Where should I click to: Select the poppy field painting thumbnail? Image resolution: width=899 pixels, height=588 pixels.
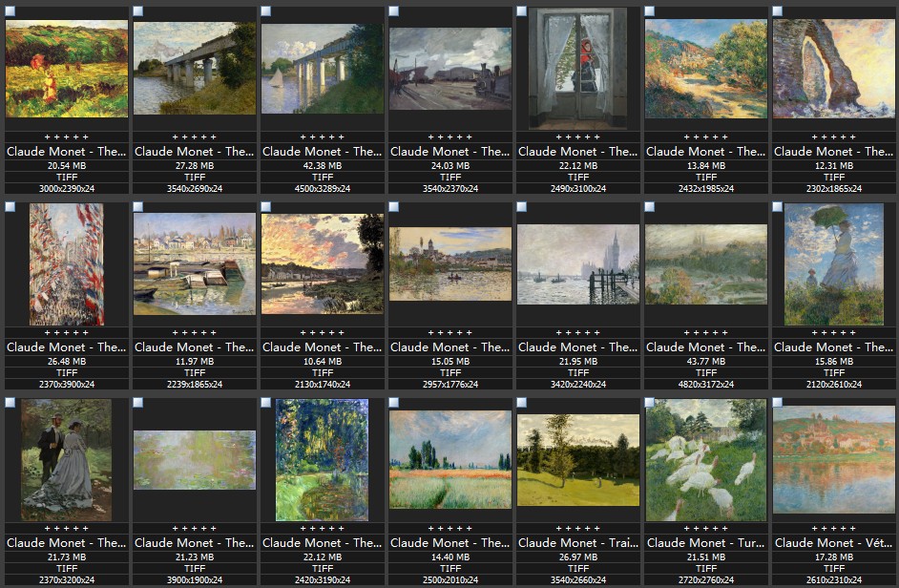(450, 459)
